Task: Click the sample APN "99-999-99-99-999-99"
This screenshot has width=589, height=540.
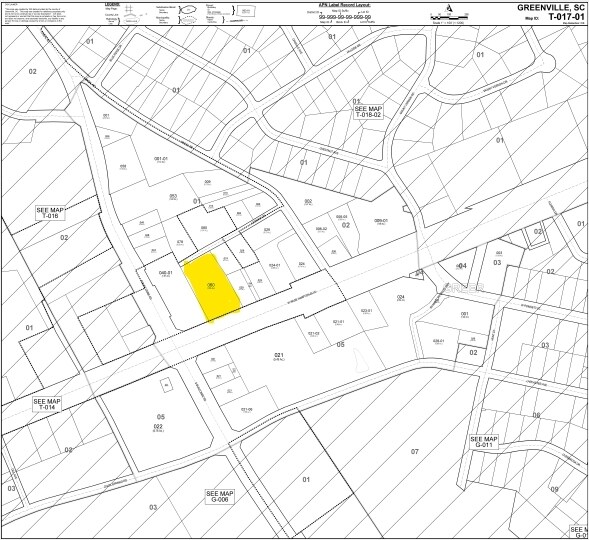Action: click(x=345, y=17)
